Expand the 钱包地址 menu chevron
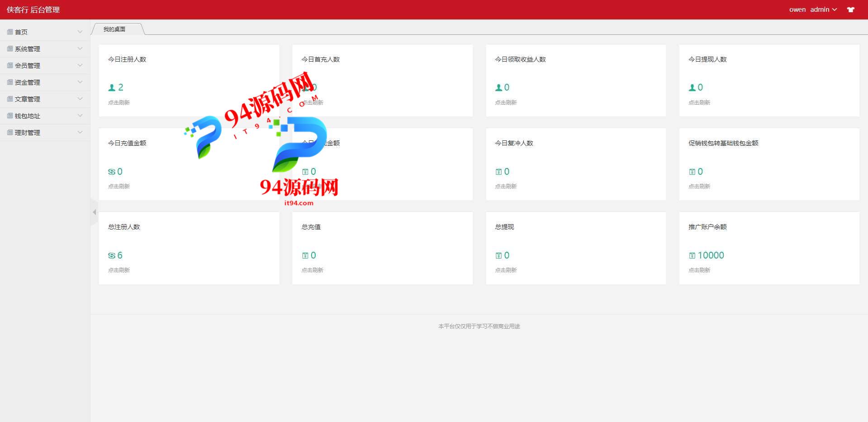Screen dimensions: 868x422 pyautogui.click(x=80, y=115)
